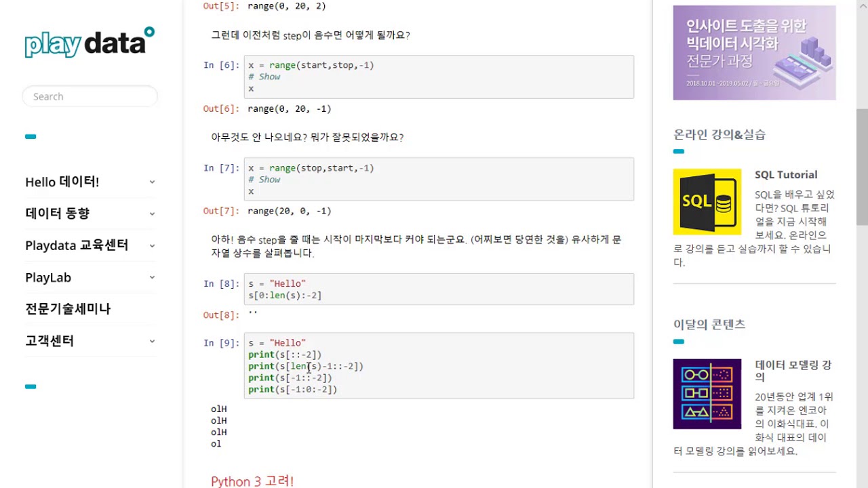Screen dimensions: 868x488
Task: Click the 'Python 3 고려!' heading
Action: pyautogui.click(x=252, y=481)
